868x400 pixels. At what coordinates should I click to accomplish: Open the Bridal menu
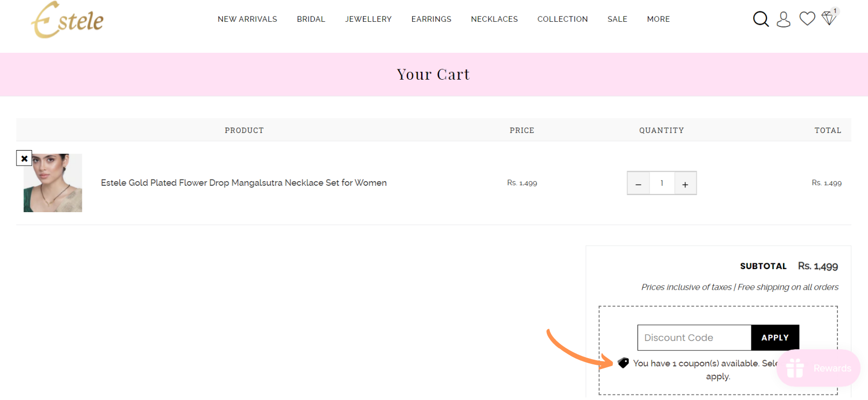click(x=311, y=19)
